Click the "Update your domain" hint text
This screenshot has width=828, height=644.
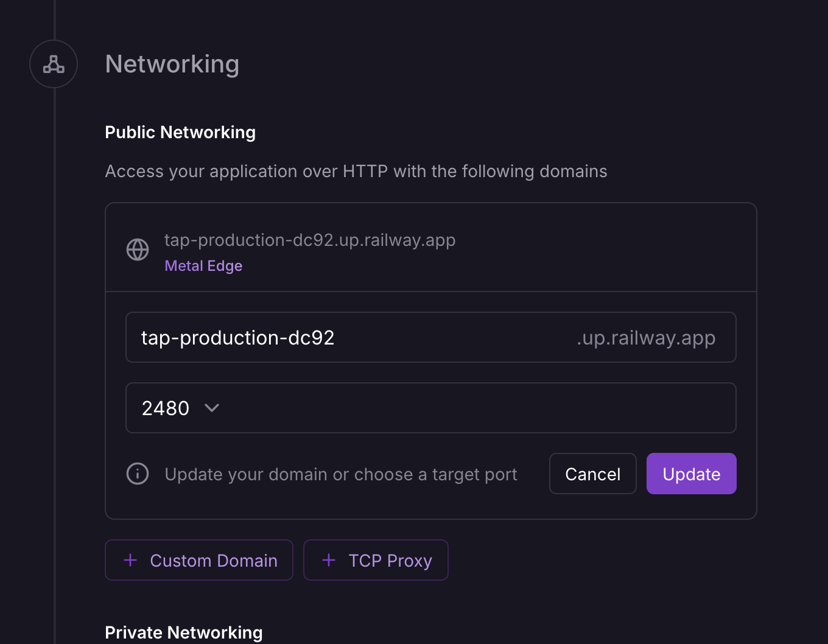click(341, 474)
